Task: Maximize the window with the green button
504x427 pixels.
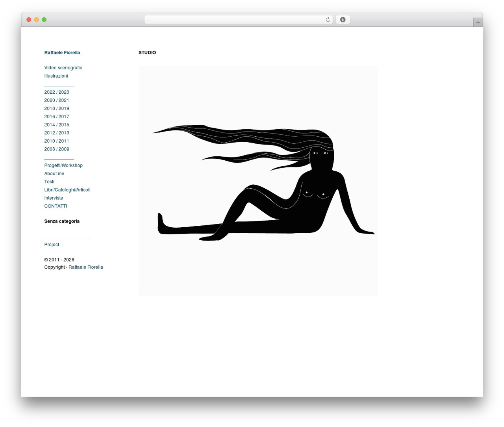Action: (44, 20)
